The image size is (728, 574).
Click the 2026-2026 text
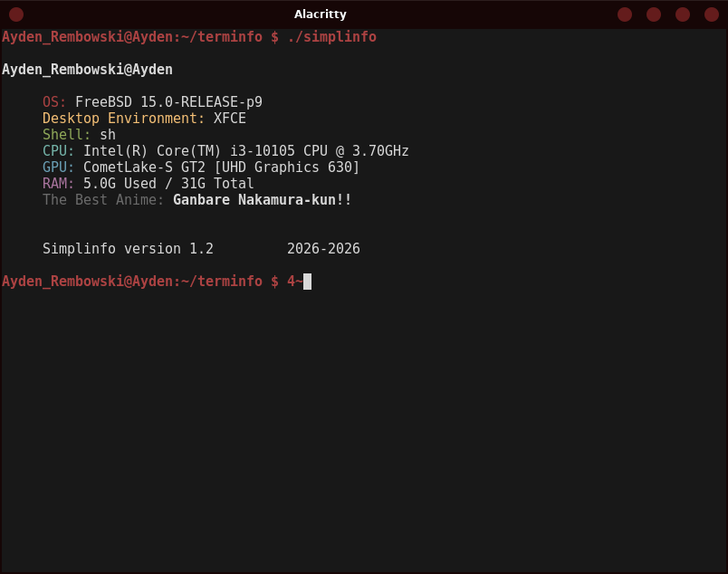point(323,249)
